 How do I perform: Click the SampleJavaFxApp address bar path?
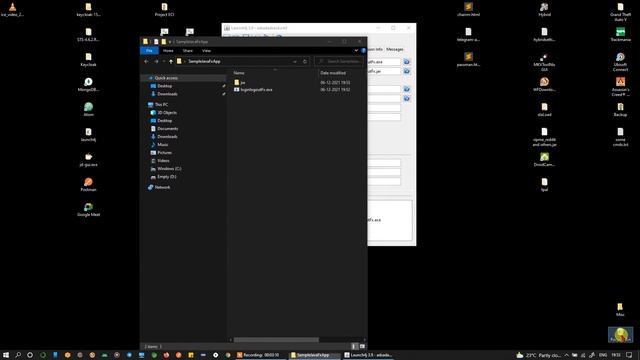[x=204, y=61]
